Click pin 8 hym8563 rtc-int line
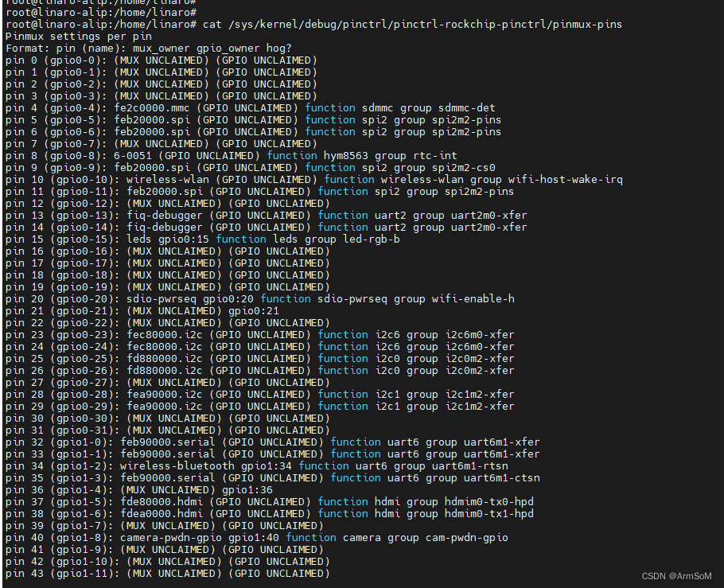This screenshot has height=588, width=724. point(232,156)
